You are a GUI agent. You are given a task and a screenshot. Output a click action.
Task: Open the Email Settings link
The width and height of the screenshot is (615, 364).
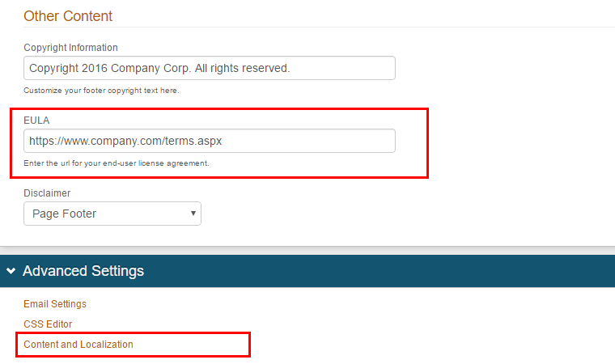[55, 304]
